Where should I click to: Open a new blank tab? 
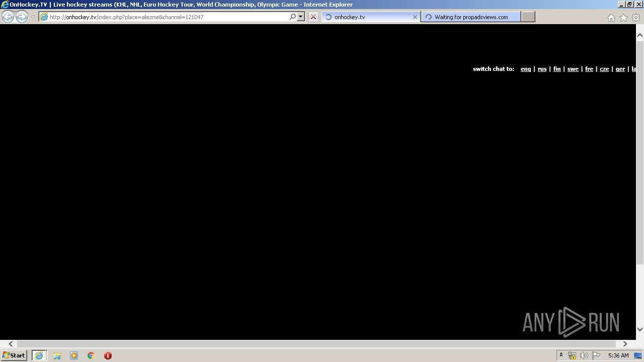coord(528,17)
